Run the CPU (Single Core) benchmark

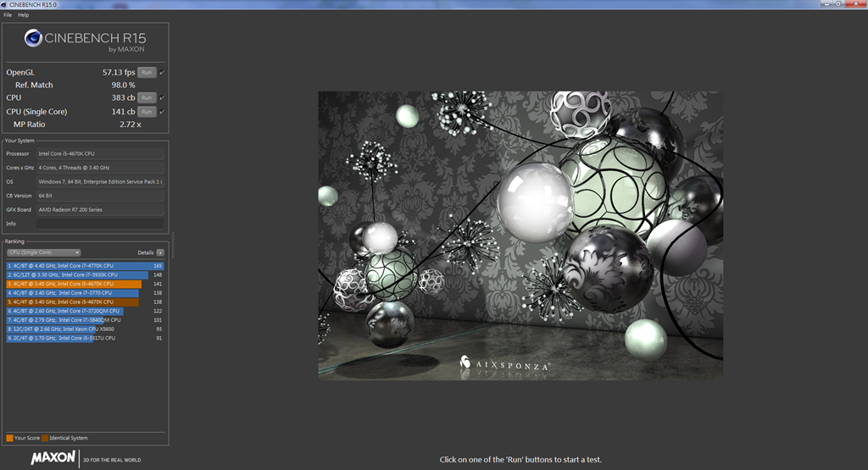(147, 112)
